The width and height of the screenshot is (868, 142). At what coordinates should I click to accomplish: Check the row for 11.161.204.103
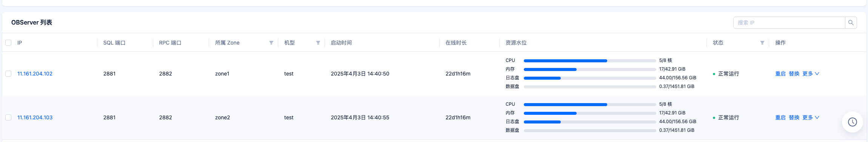pyautogui.click(x=8, y=117)
